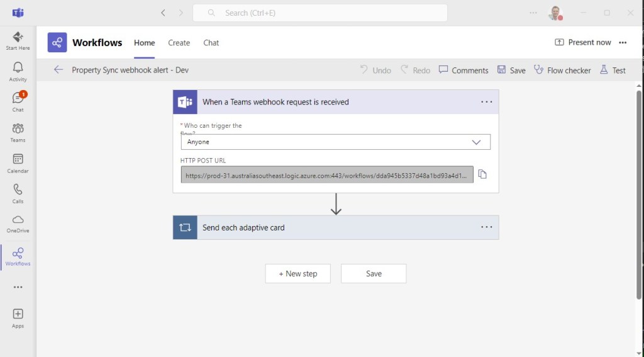
Task: Open Chat in left sidebar
Action: (x=18, y=101)
